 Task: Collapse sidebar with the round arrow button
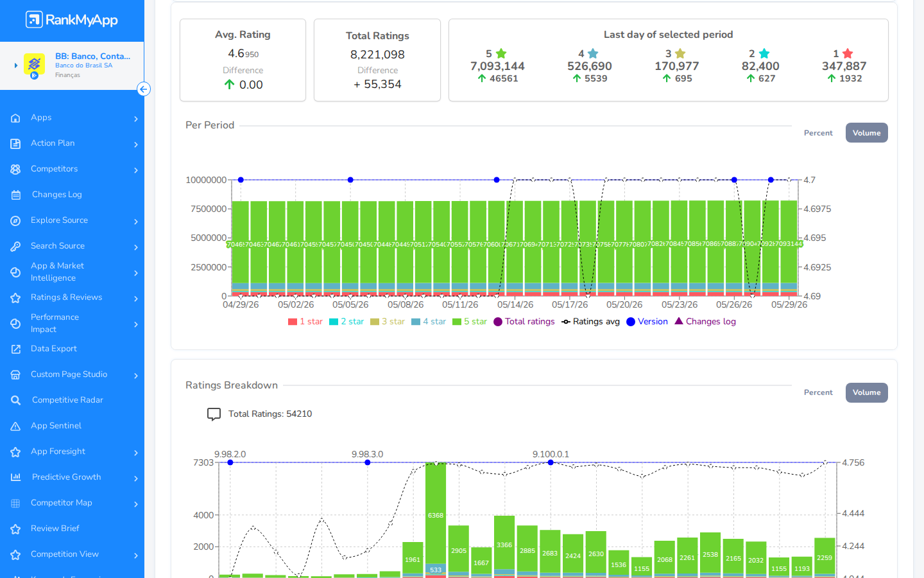[144, 89]
